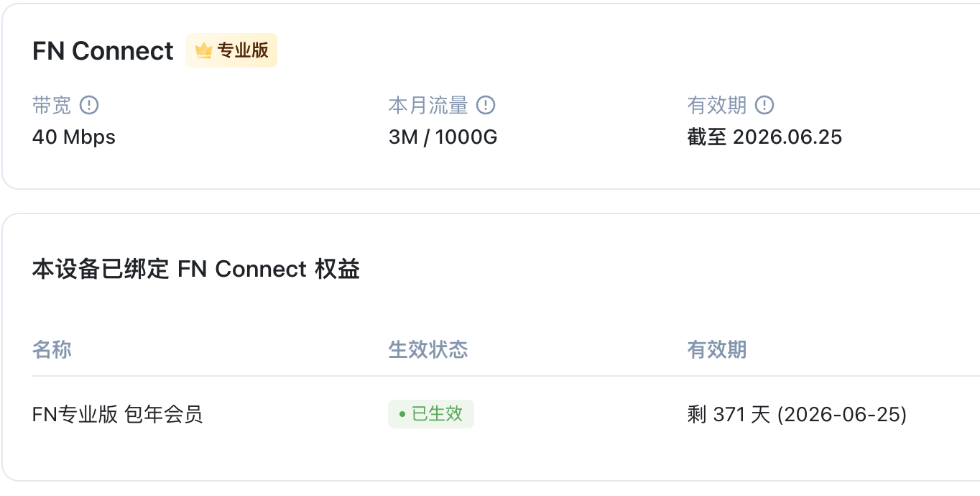The height and width of the screenshot is (496, 980).
Task: Click the 名称 column header
Action: pyautogui.click(x=52, y=350)
